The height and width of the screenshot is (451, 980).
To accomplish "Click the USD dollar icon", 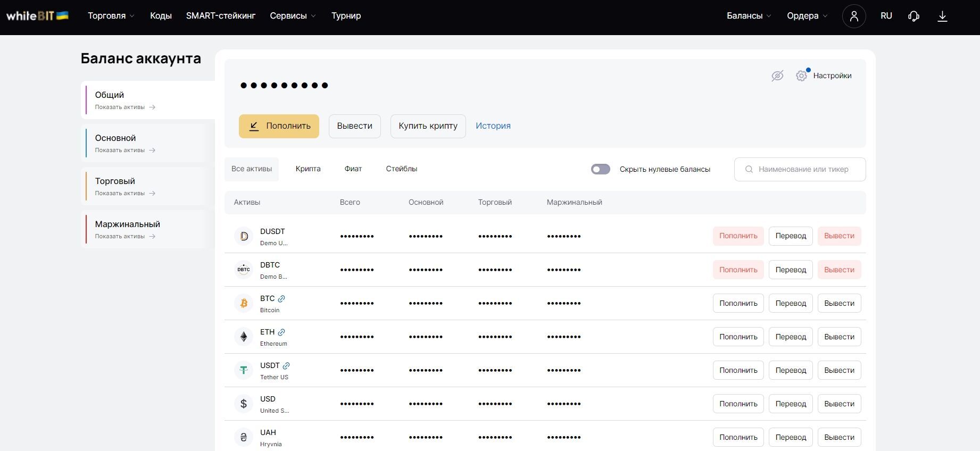I will click(x=244, y=404).
